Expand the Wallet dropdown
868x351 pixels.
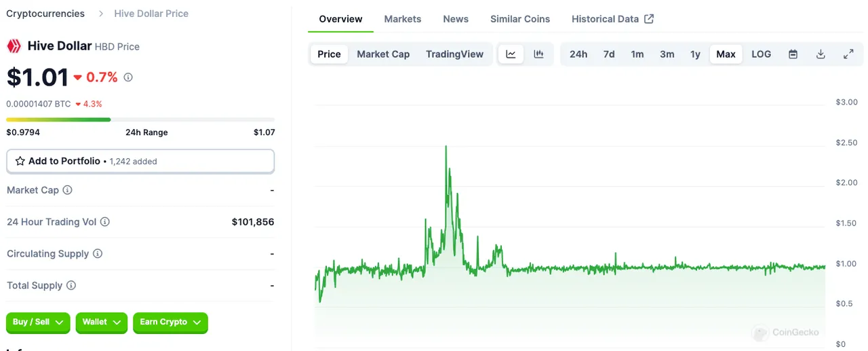point(102,322)
